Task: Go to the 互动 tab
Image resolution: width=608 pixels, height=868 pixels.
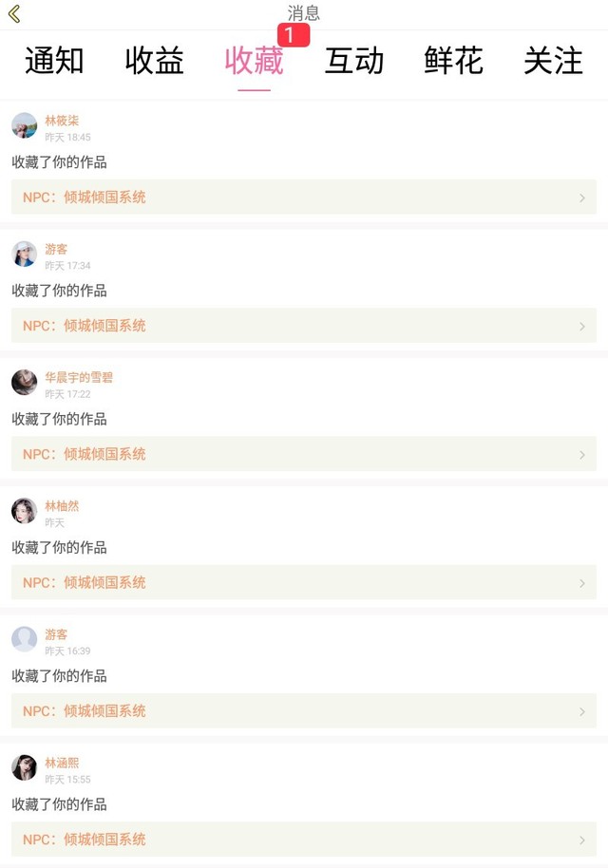Action: click(x=354, y=61)
